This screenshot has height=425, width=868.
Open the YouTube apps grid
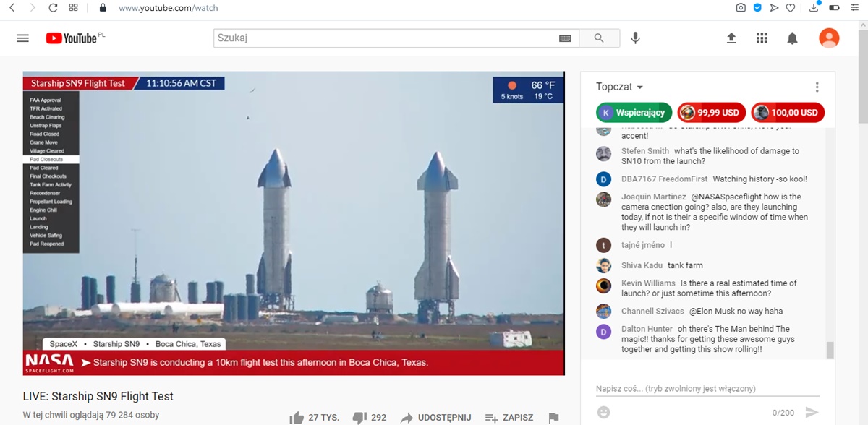(762, 38)
